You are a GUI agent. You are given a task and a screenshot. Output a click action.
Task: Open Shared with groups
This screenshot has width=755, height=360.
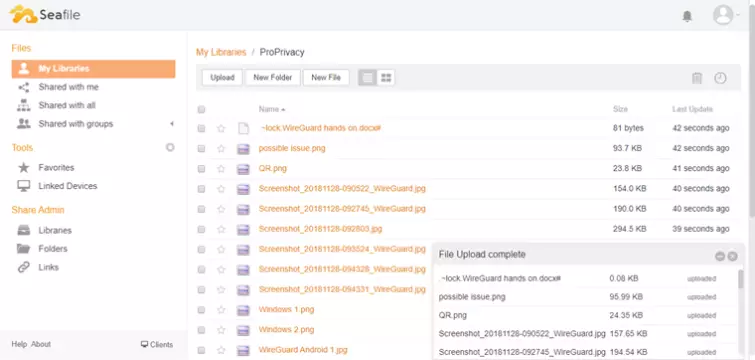[x=76, y=124]
